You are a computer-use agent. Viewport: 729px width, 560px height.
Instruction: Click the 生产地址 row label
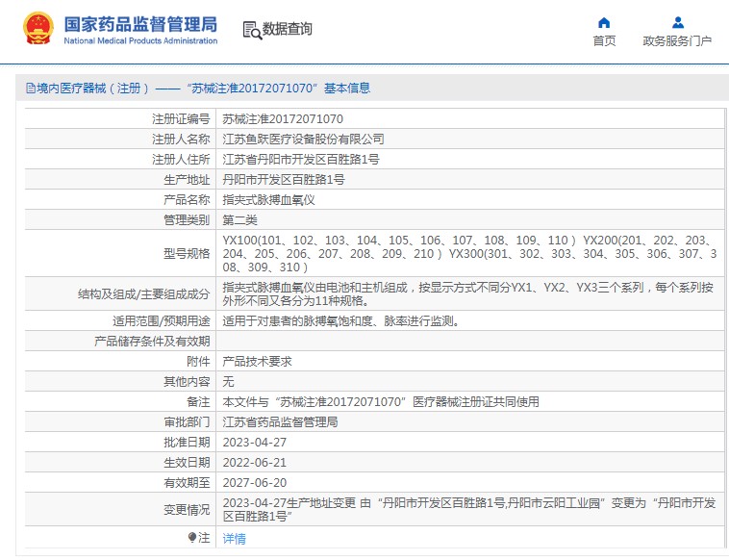pos(187,180)
